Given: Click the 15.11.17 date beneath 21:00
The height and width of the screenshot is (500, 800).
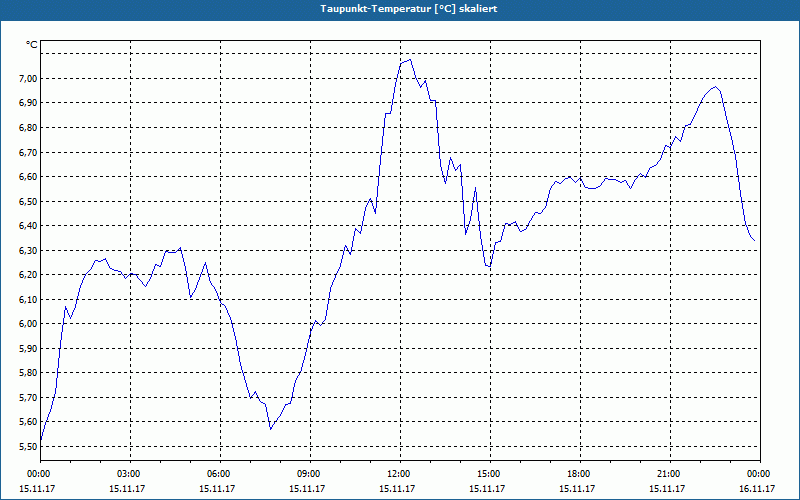Looking at the screenshot, I should pyautogui.click(x=667, y=489).
